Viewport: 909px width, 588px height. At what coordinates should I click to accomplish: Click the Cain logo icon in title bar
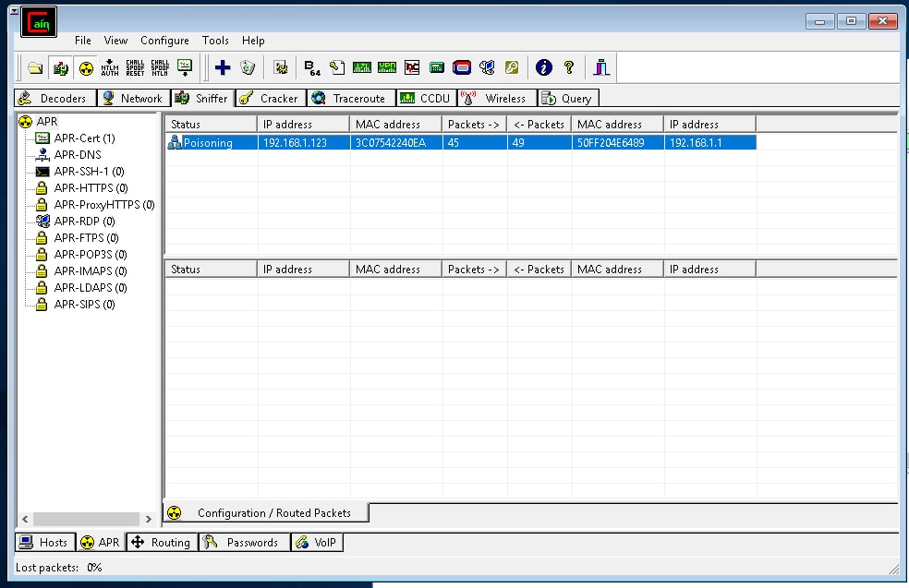[38, 22]
